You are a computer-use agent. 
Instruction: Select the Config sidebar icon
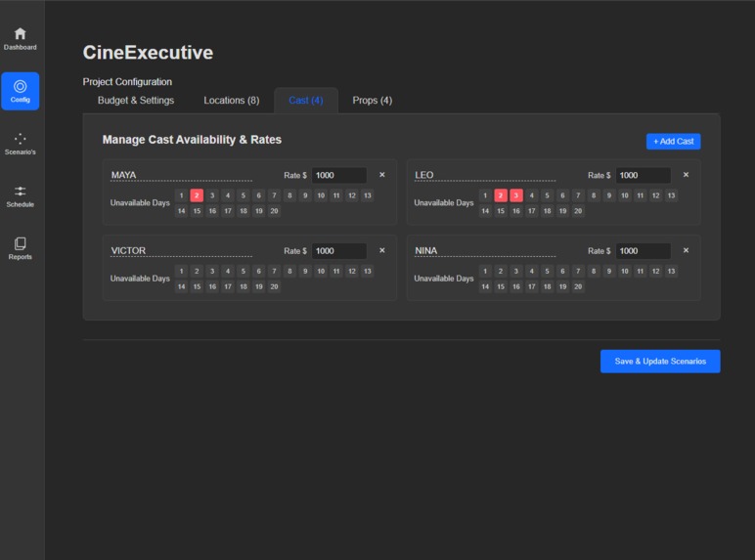point(20,92)
